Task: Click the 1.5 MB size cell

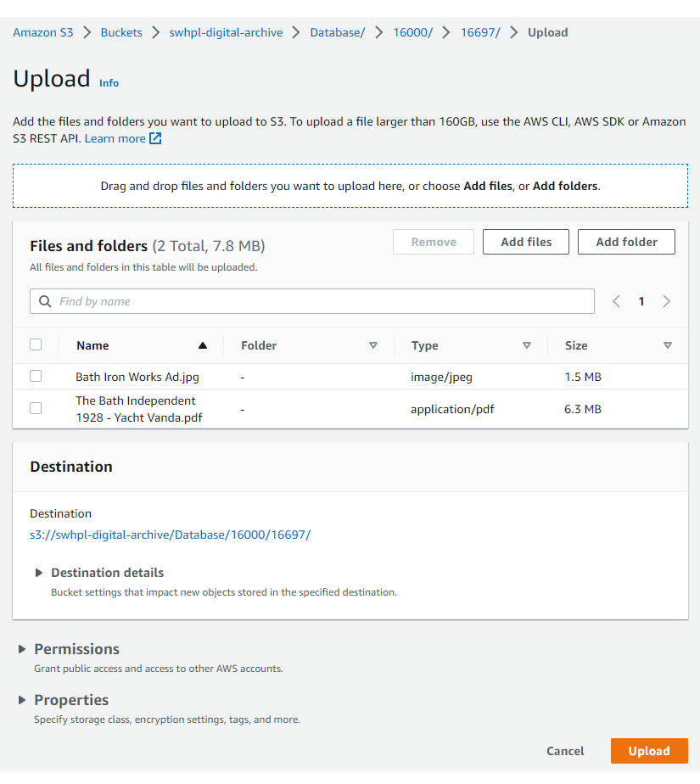Action: tap(583, 377)
